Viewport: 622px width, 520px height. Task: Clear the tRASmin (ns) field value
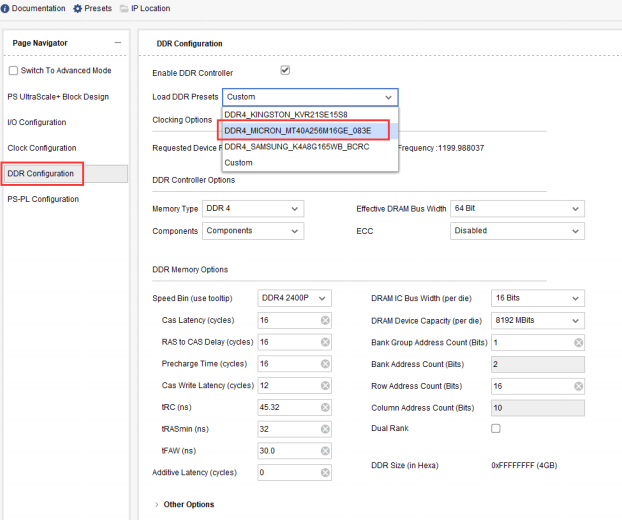tap(325, 429)
